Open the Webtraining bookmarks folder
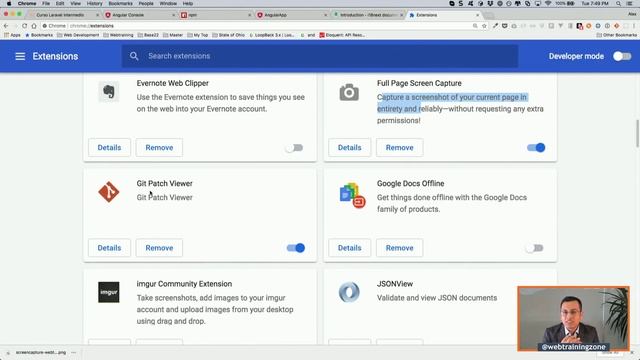Viewport: 640px width, 360px height. coord(118,35)
